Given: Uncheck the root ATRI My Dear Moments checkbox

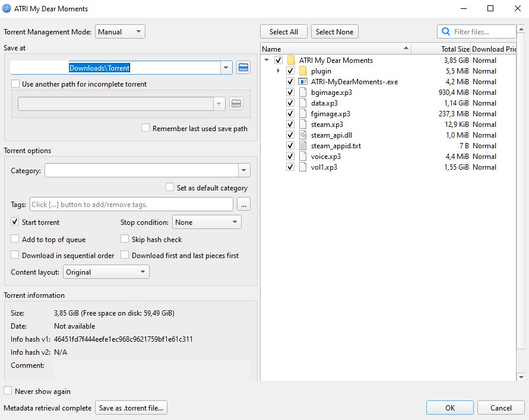Looking at the screenshot, I should 278,61.
